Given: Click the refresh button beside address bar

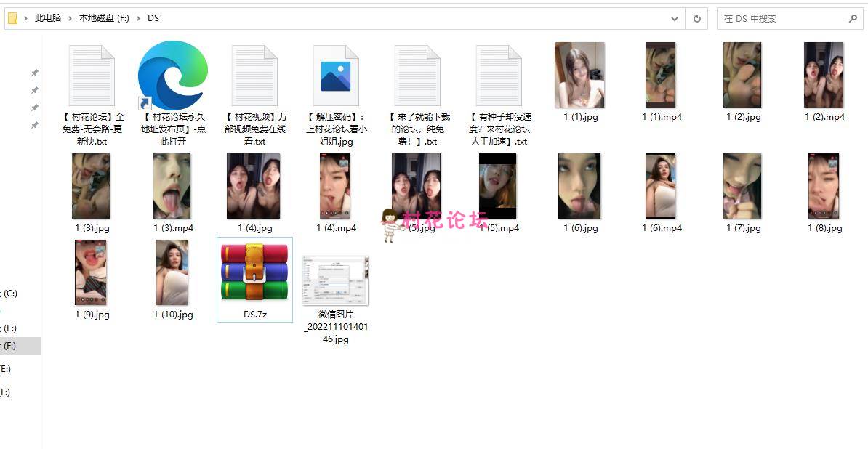Looking at the screenshot, I should tap(696, 19).
